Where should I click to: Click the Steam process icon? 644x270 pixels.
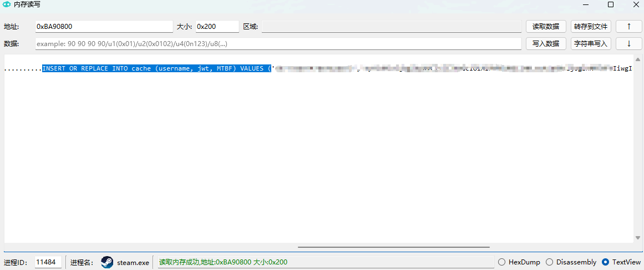coord(107,262)
